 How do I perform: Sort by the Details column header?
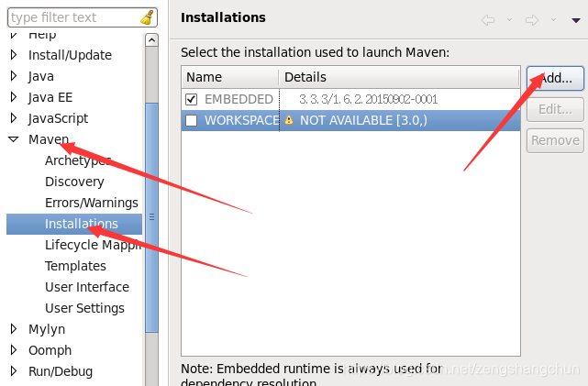399,77
